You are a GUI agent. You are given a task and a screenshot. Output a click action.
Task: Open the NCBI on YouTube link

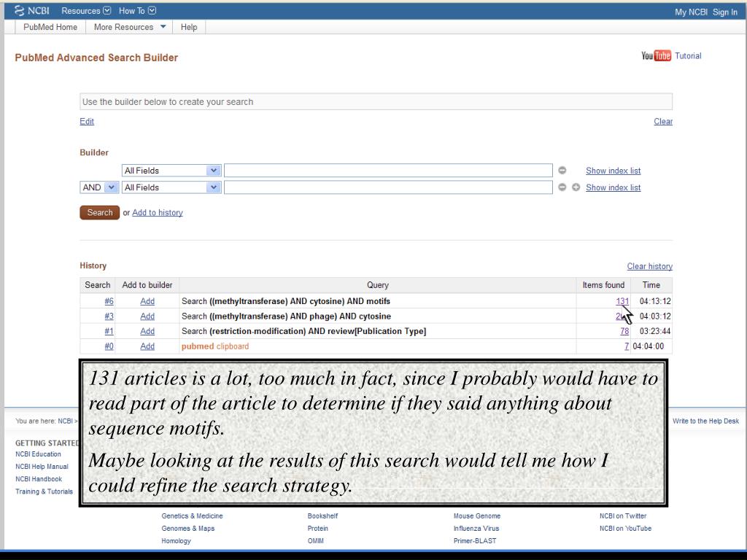pyautogui.click(x=625, y=528)
